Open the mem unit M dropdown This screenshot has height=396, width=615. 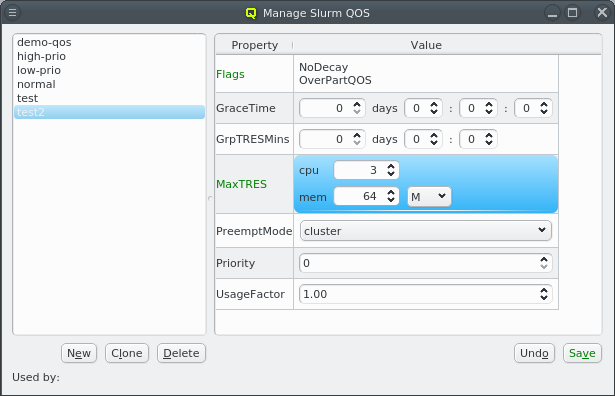429,196
